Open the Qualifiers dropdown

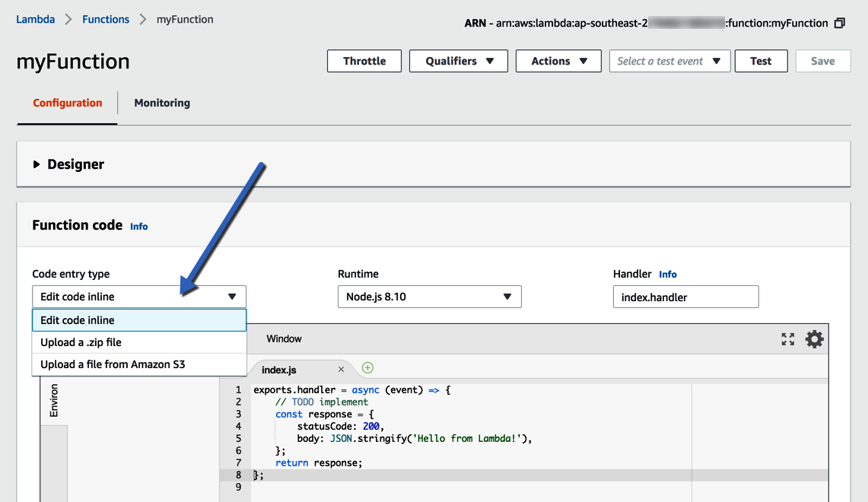[x=458, y=61]
